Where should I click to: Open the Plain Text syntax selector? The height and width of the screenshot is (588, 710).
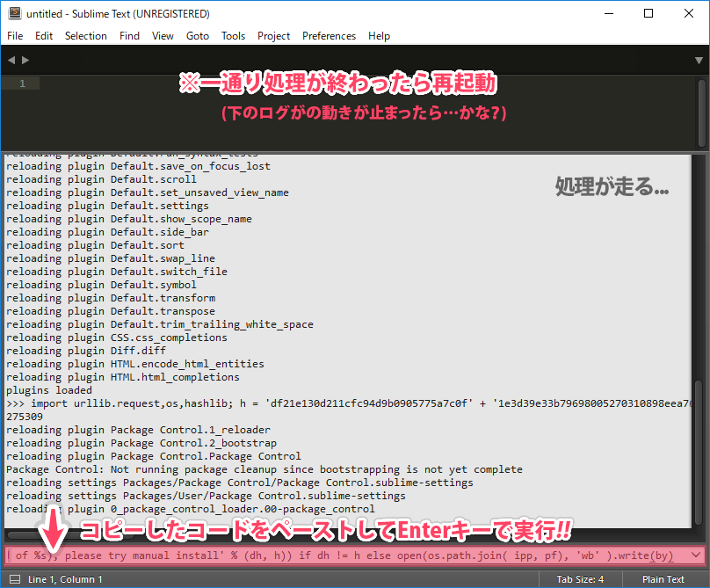click(663, 579)
